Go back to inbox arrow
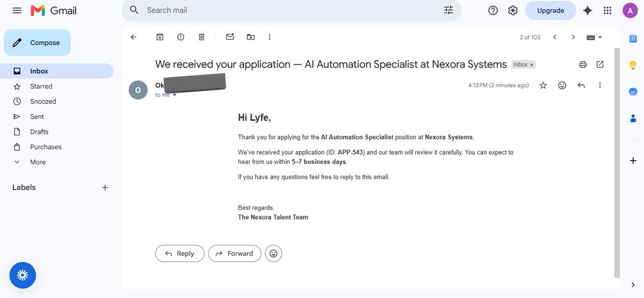 tap(134, 37)
